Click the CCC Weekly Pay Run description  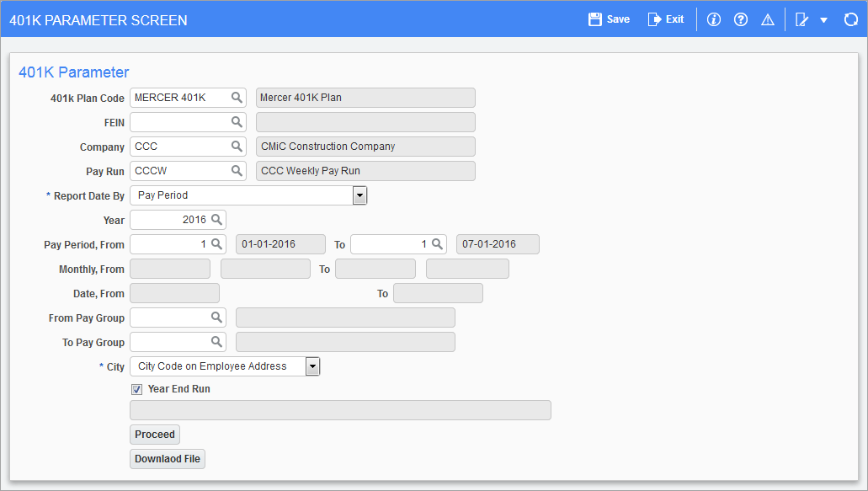[365, 170]
